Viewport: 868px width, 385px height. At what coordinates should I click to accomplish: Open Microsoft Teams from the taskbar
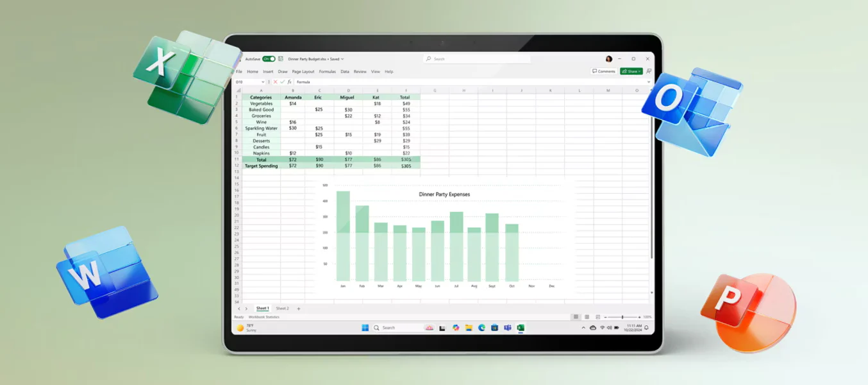(x=507, y=328)
